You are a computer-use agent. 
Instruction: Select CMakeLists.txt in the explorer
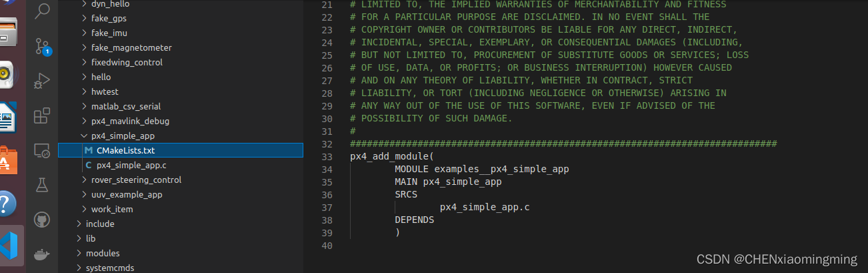[181, 150]
